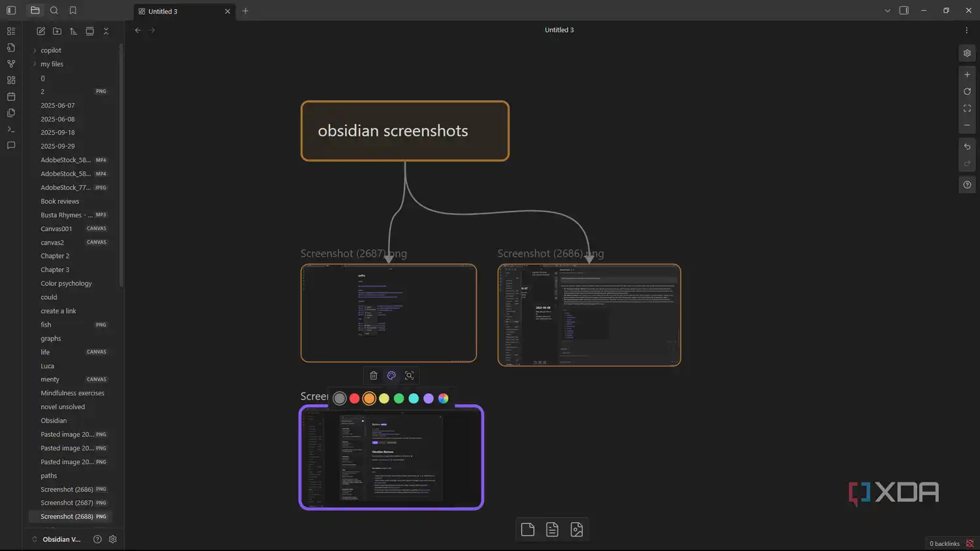
Task: Click the palette icon to set color
Action: pyautogui.click(x=391, y=375)
